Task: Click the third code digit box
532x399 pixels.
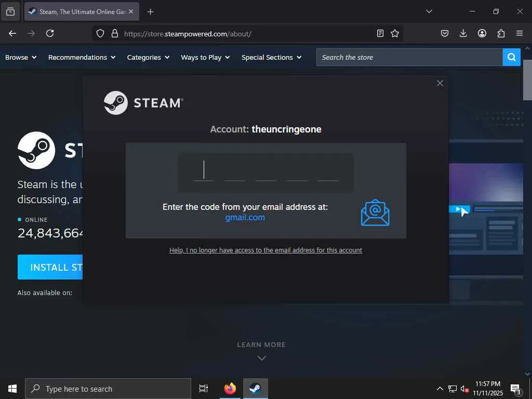Action: coord(266,171)
